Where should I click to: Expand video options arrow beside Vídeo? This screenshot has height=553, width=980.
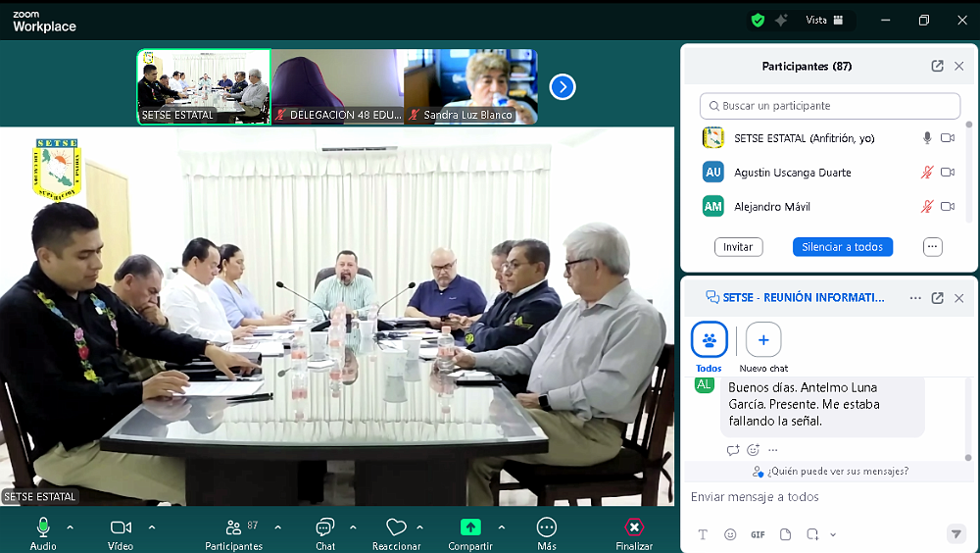(x=152, y=527)
